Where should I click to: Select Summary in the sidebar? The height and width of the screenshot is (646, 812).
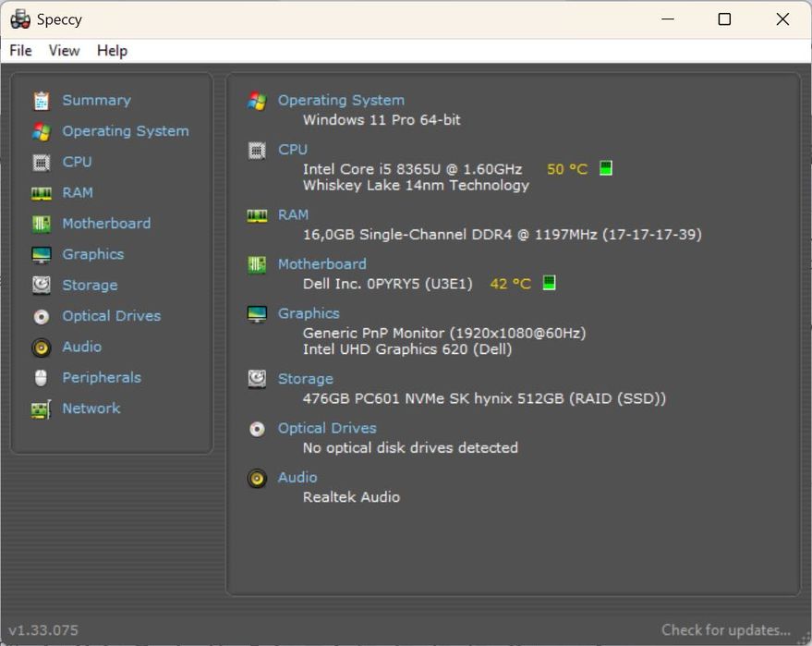[x=97, y=100]
